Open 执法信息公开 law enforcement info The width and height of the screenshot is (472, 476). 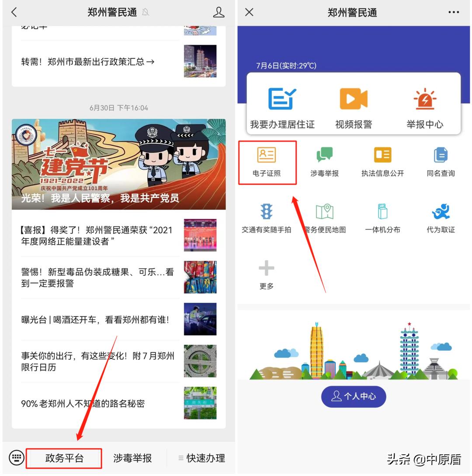(382, 162)
